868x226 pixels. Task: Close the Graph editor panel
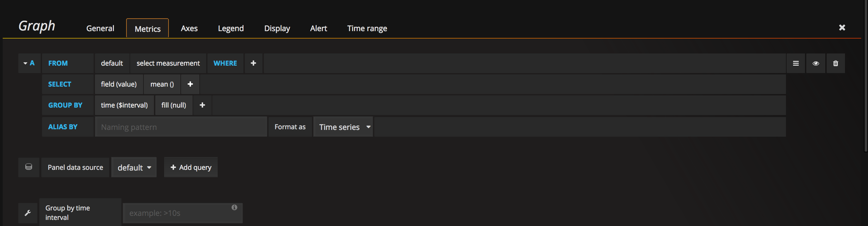click(x=842, y=28)
